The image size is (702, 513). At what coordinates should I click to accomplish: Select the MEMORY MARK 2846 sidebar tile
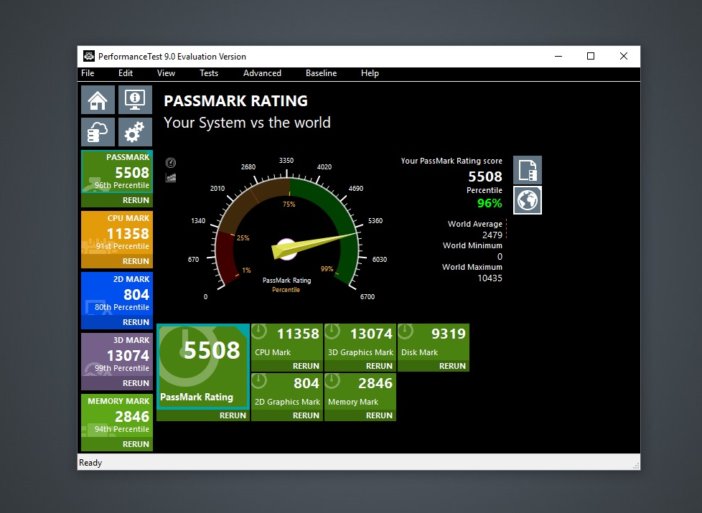pyautogui.click(x=117, y=415)
